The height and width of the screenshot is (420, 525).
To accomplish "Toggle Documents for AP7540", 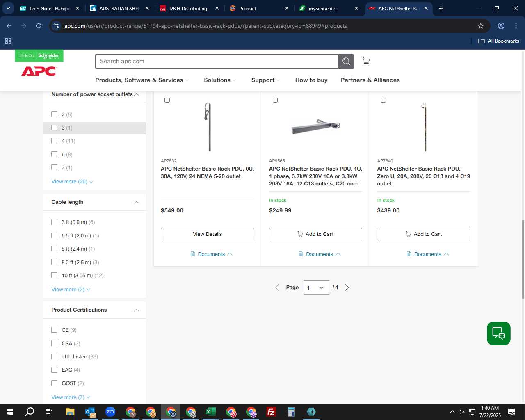I will tap(428, 254).
